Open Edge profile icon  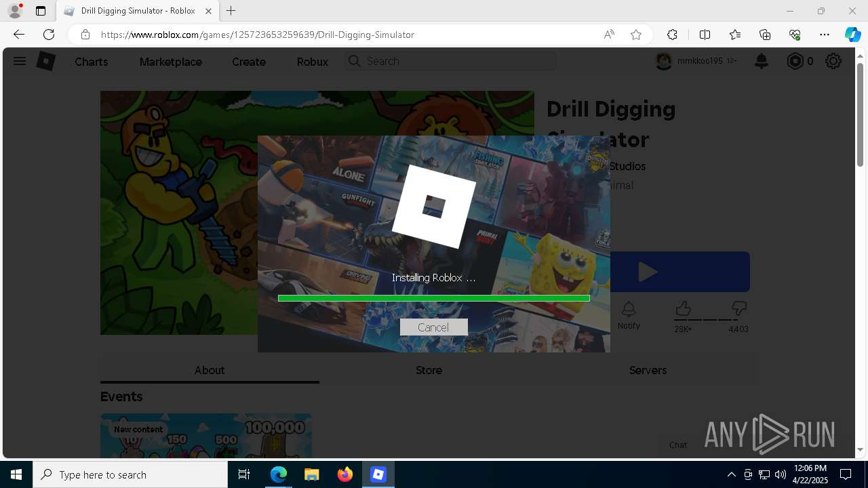(15, 11)
